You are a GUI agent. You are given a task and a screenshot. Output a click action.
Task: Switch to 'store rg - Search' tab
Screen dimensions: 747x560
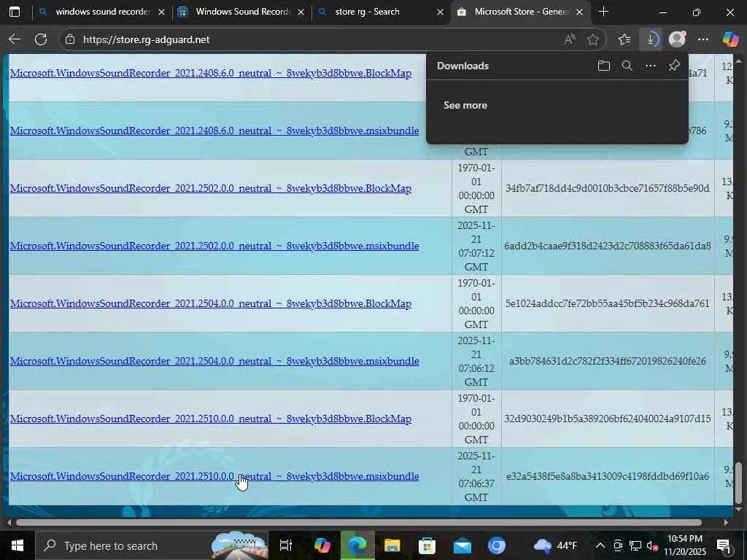pyautogui.click(x=379, y=12)
